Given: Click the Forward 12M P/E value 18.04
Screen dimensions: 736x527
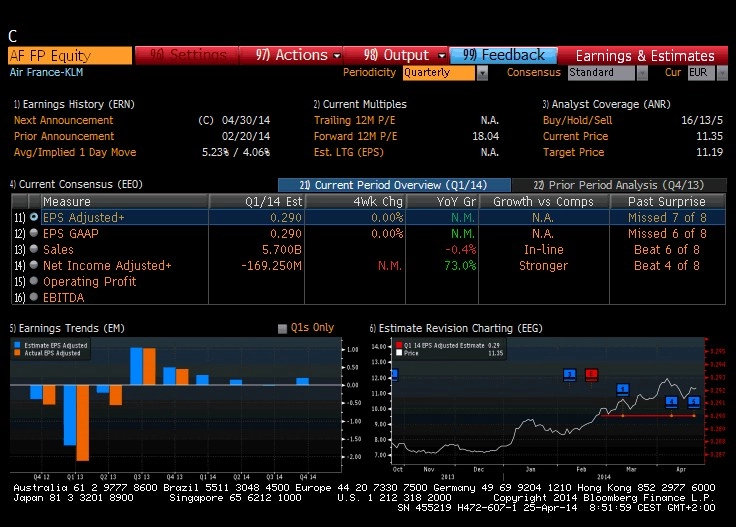Looking at the screenshot, I should (x=485, y=136).
